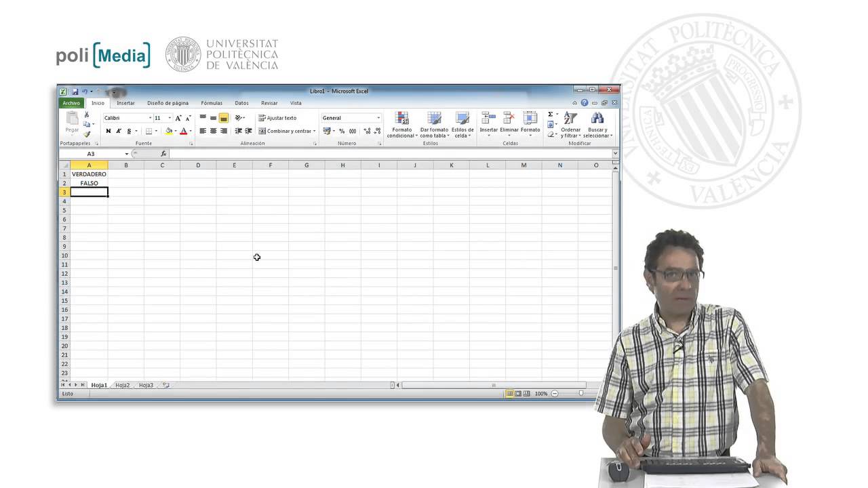Open the Calibri font name dropdown

150,118
